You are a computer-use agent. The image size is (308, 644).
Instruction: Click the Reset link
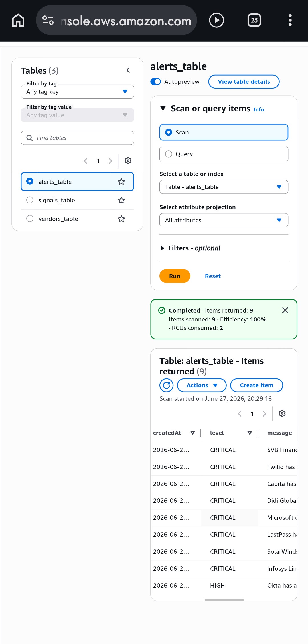[213, 276]
